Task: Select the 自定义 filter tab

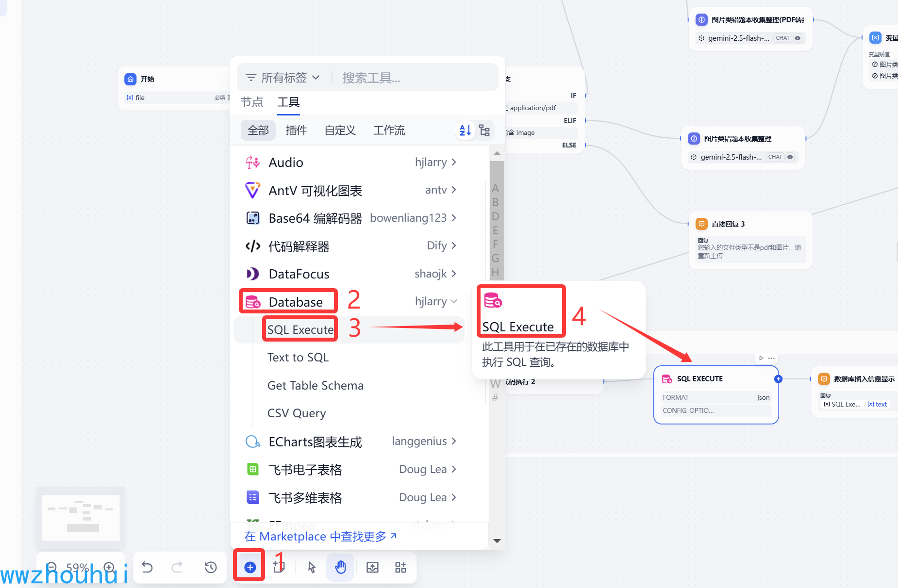Action: pos(340,130)
